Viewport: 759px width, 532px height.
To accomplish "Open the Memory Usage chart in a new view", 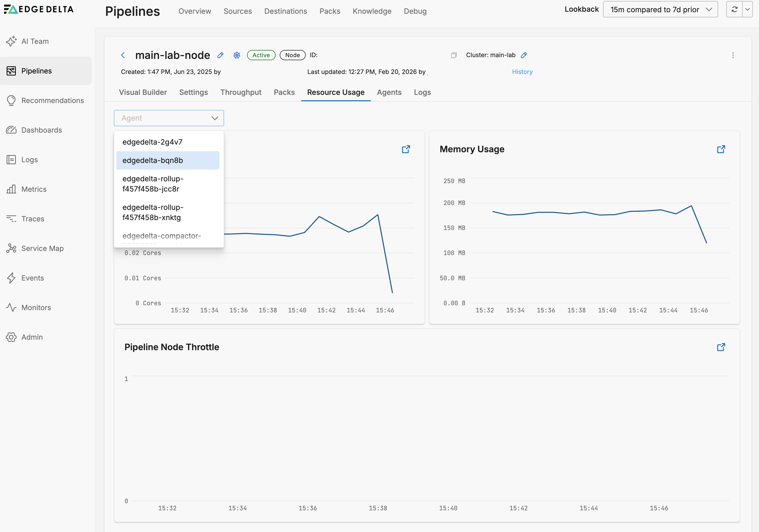I will coord(721,149).
